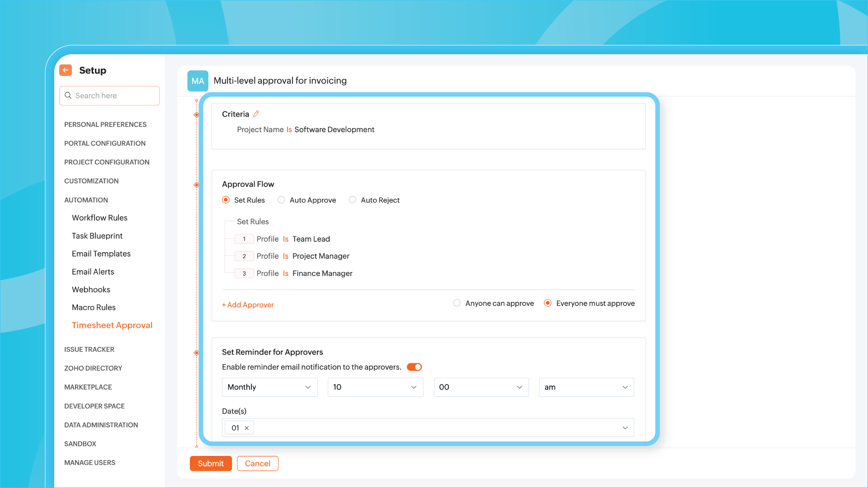Open Workflow Rules in the sidebar

99,218
